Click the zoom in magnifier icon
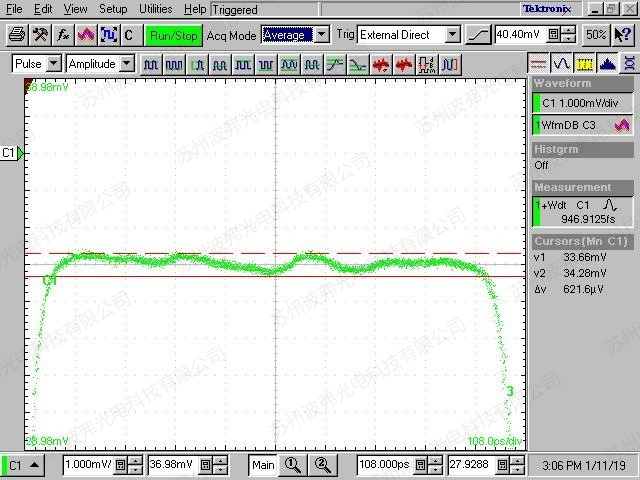 pos(293,465)
